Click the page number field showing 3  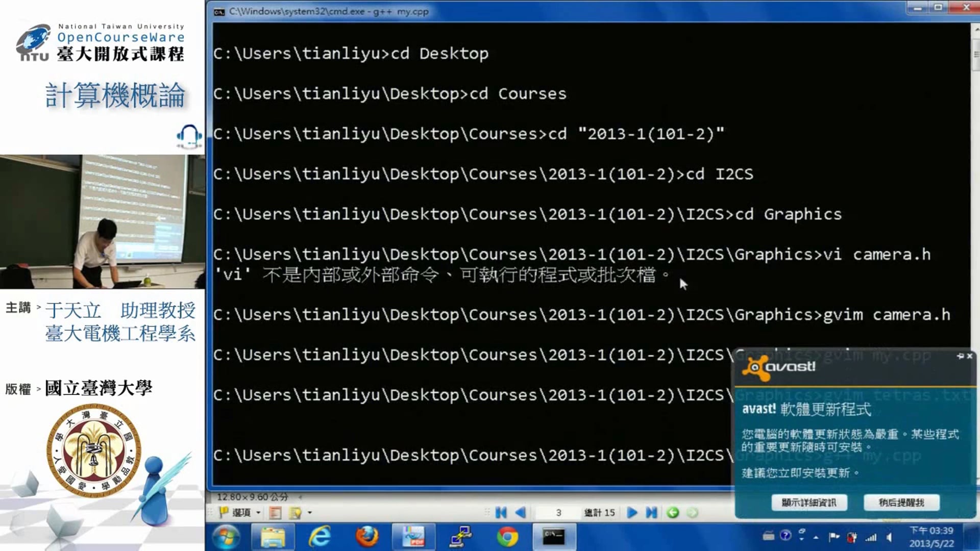[x=558, y=513]
